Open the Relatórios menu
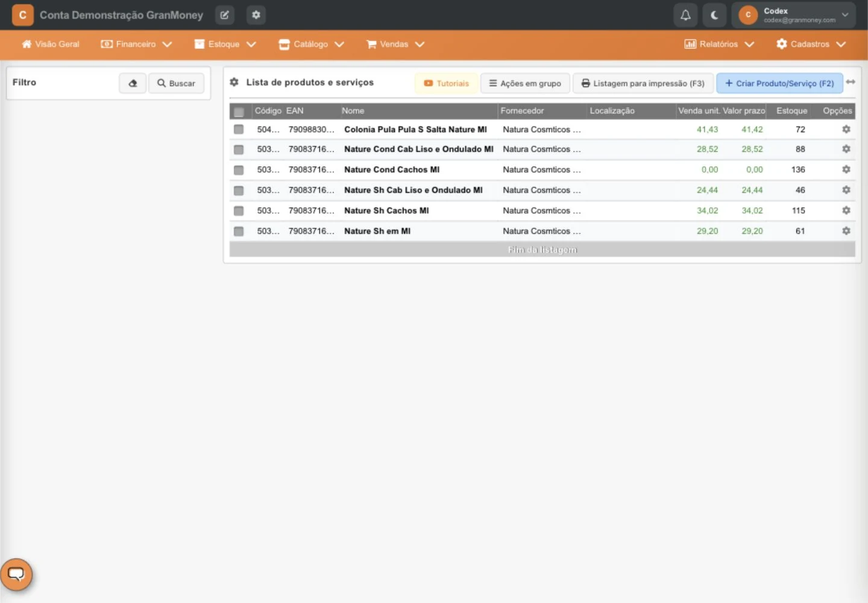 point(719,44)
